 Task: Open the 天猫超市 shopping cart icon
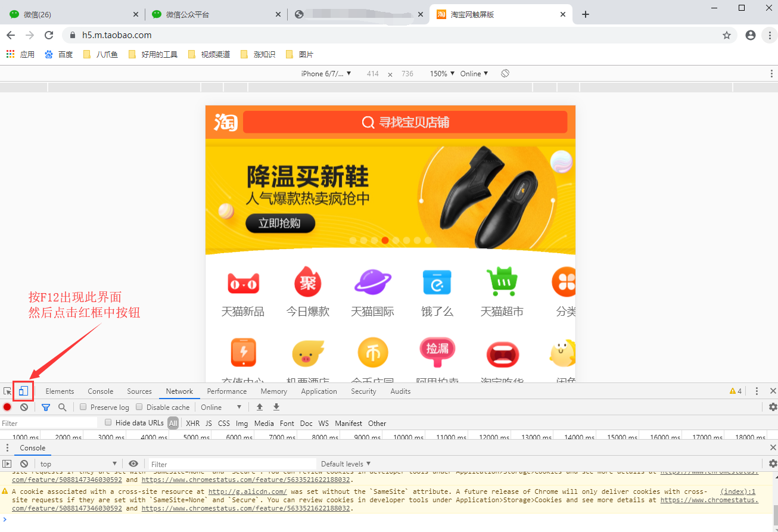point(502,282)
